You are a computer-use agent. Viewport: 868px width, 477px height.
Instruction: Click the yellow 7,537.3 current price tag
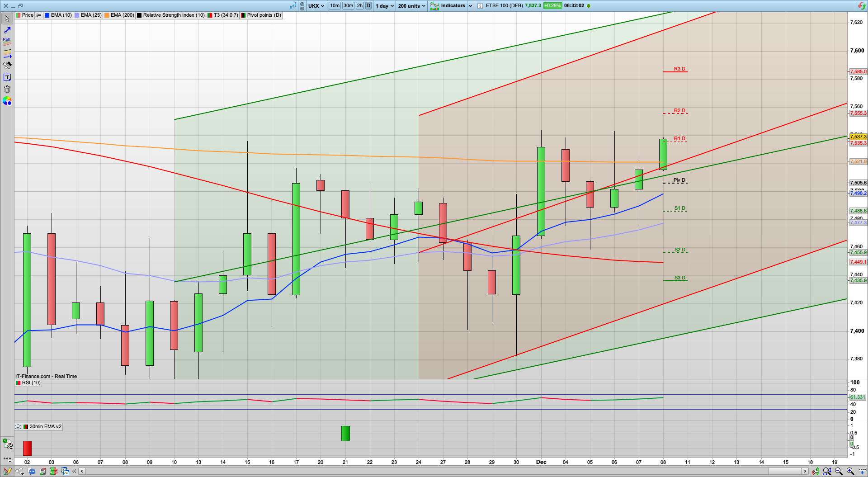(858, 137)
